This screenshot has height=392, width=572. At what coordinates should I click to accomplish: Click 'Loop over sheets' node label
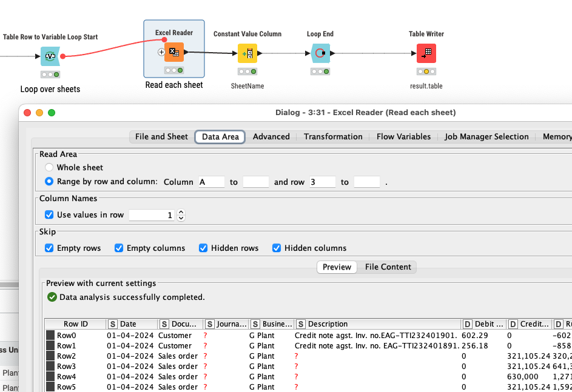(x=50, y=89)
